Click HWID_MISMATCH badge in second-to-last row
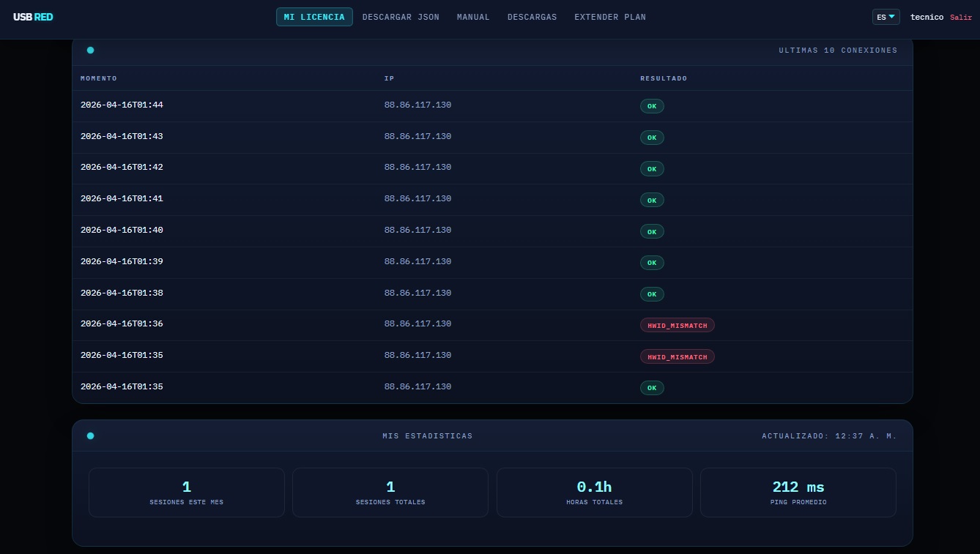980x554 pixels. (677, 356)
